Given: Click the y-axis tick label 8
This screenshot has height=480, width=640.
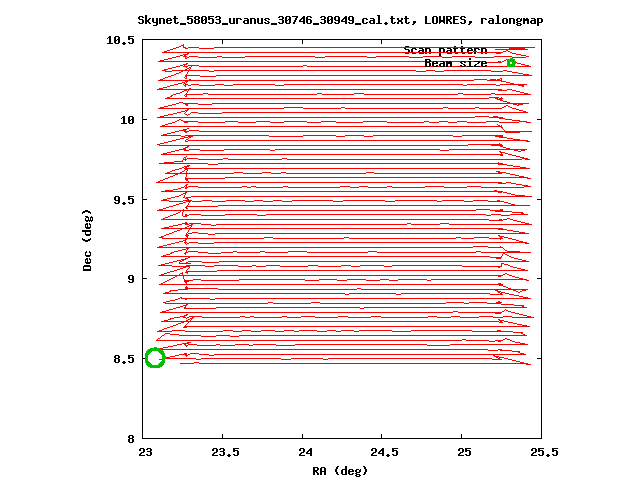Looking at the screenshot, I should 131,439.
